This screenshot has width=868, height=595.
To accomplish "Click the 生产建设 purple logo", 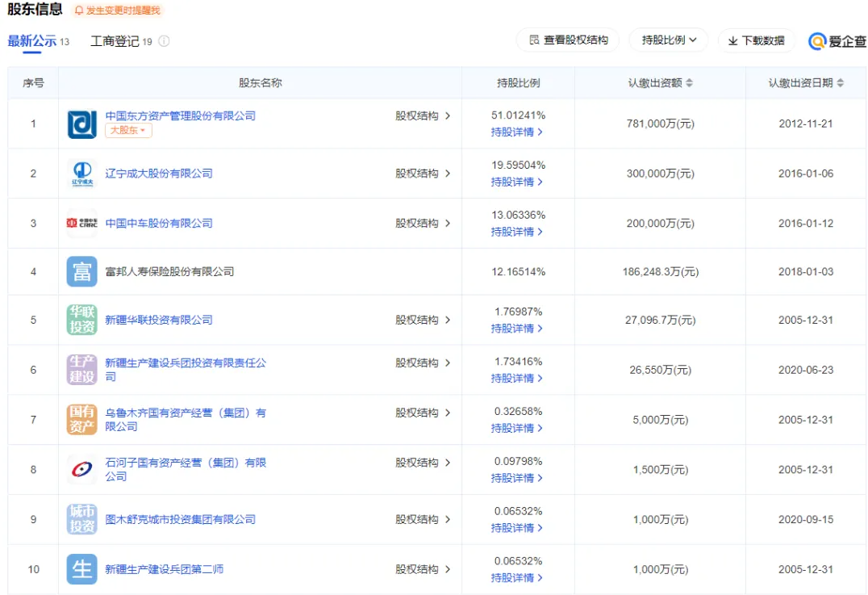I will 82,370.
